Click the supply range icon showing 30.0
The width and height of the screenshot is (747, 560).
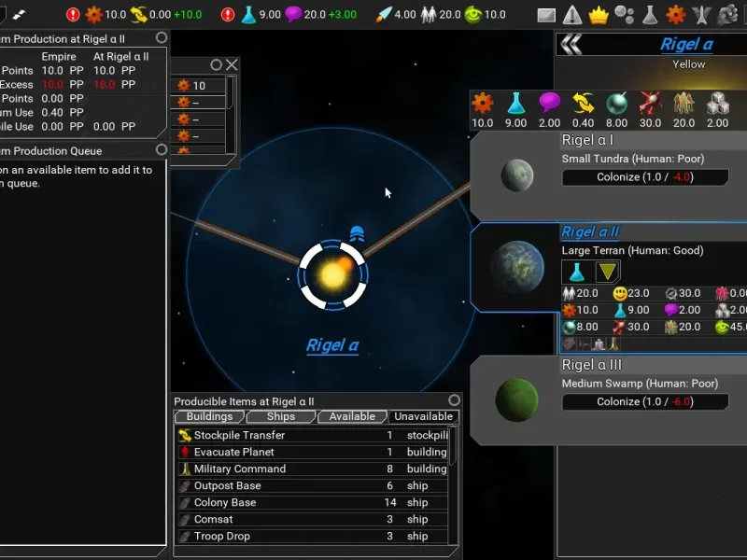(670, 294)
